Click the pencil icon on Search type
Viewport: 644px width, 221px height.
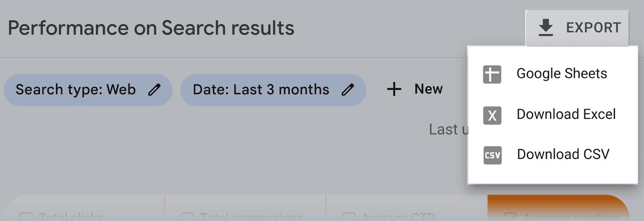[154, 90]
